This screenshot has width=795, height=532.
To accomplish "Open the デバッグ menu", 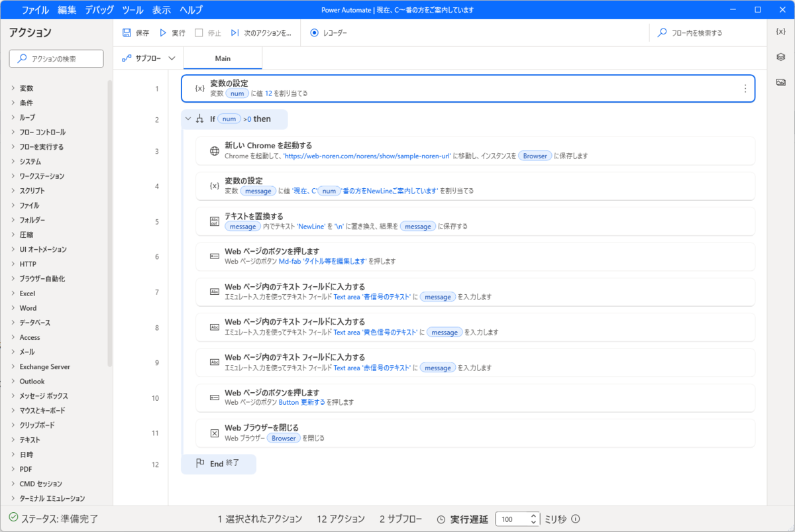I will (x=99, y=10).
